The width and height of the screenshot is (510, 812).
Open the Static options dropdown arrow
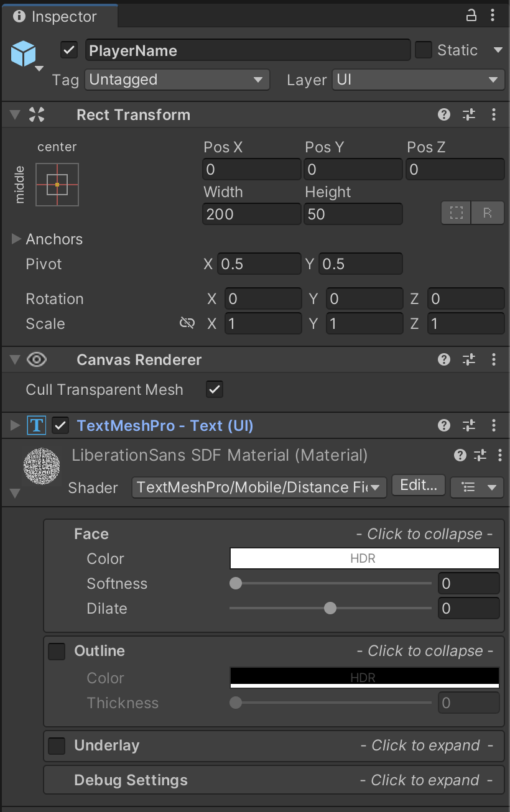(498, 50)
